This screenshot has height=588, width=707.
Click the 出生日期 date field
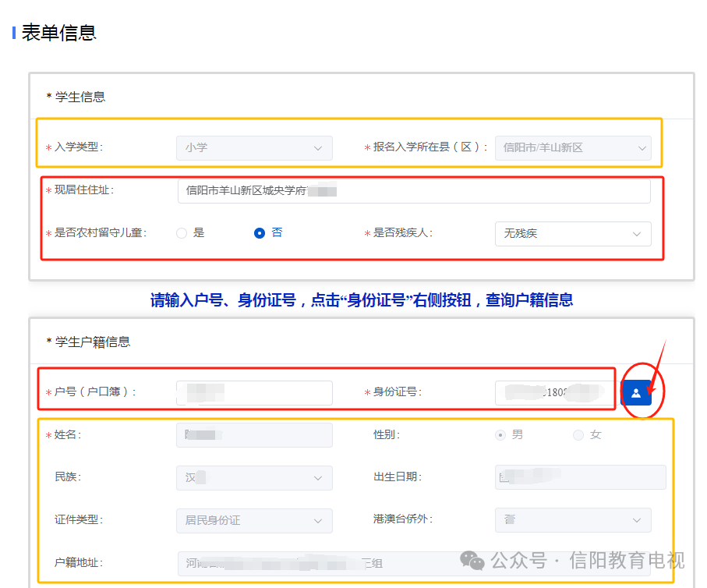(x=580, y=477)
